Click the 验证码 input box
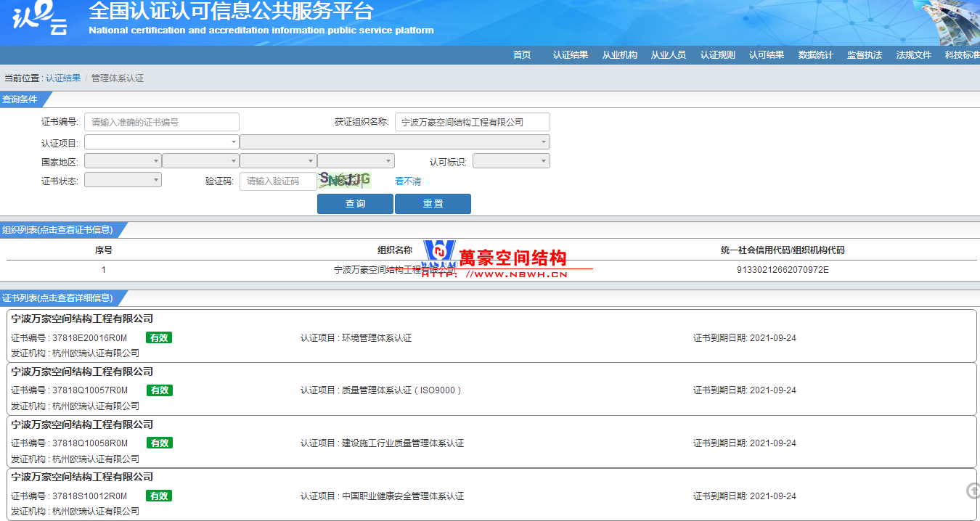Image resolution: width=980 pixels, height=521 pixels. click(278, 181)
